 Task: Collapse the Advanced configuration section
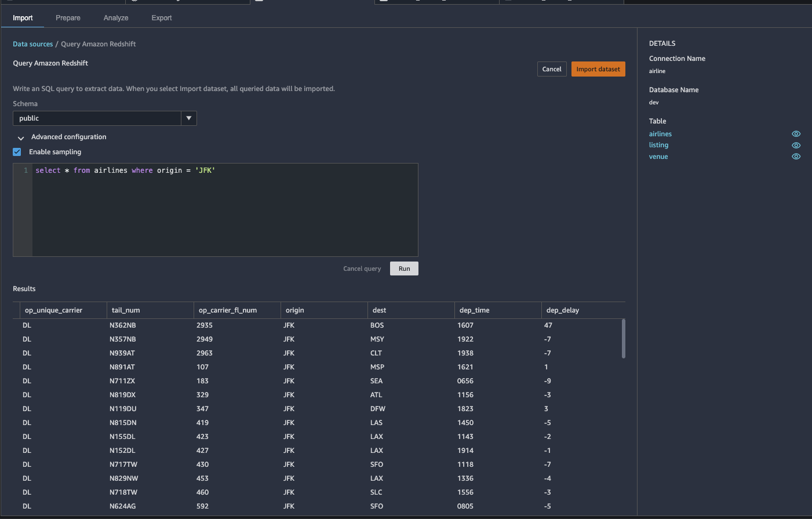click(x=21, y=138)
